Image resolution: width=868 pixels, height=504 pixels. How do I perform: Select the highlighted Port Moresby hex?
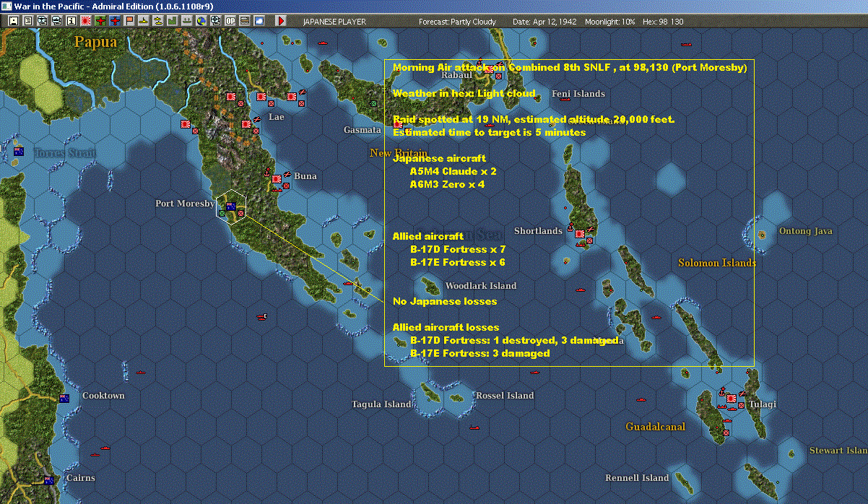(232, 207)
